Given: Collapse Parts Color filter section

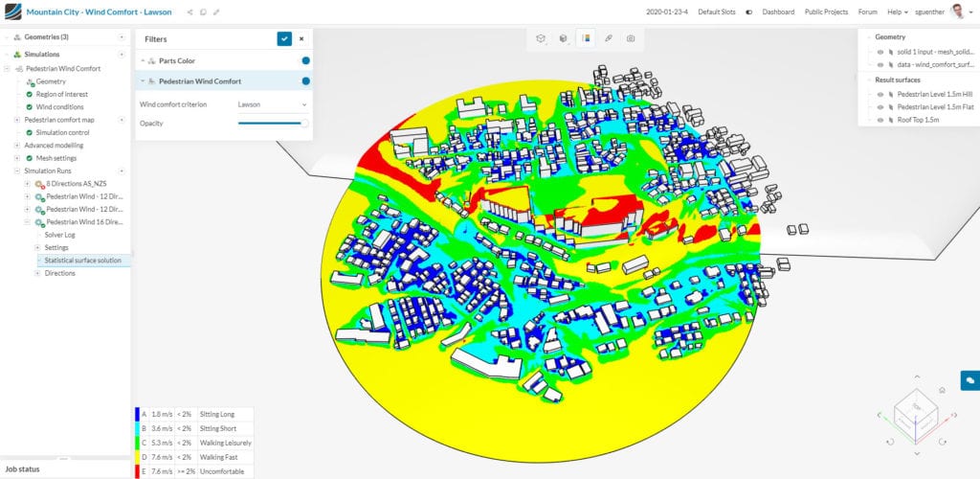Looking at the screenshot, I should click(143, 60).
